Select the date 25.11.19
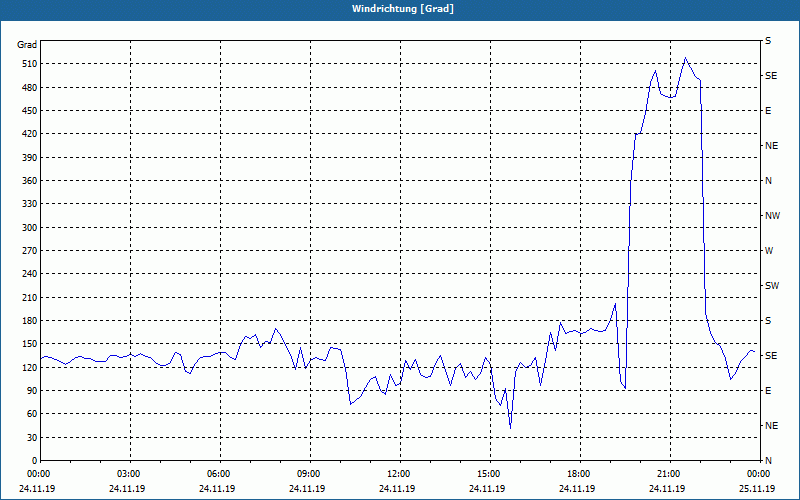800x500 pixels. pyautogui.click(x=757, y=488)
